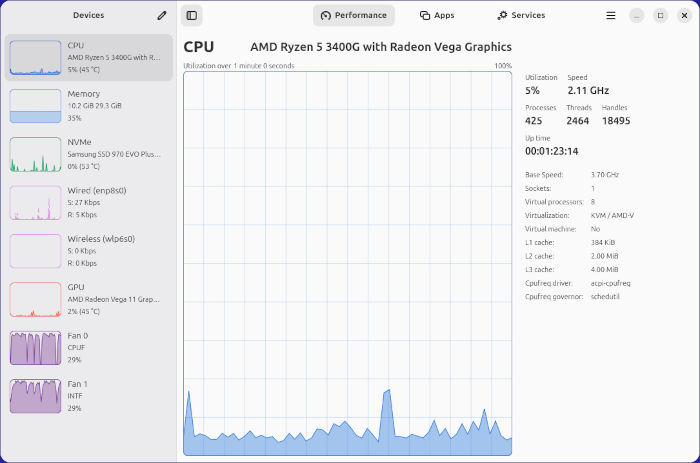Image resolution: width=700 pixels, height=463 pixels.
Task: Select the Fan 1 graph thumbnail
Action: [x=35, y=396]
